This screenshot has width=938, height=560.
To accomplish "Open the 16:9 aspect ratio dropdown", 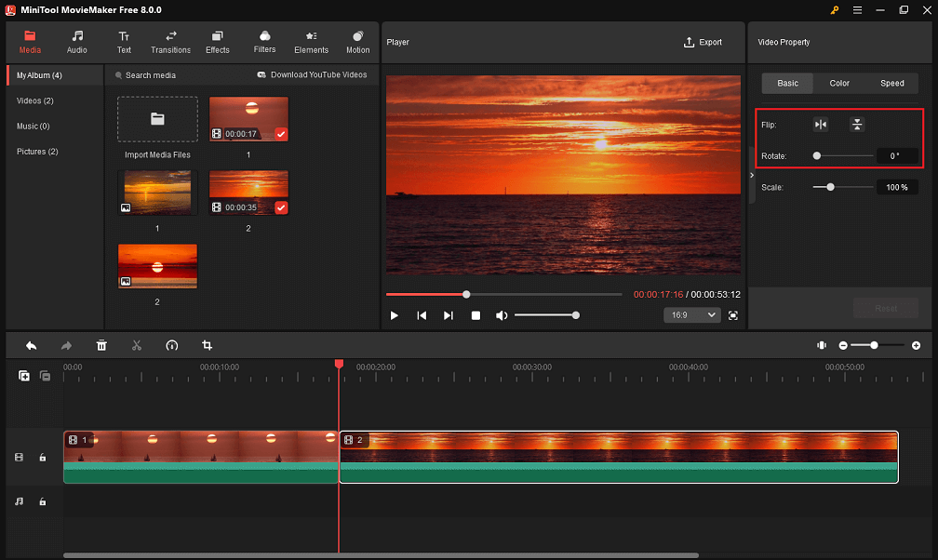I will [x=692, y=315].
